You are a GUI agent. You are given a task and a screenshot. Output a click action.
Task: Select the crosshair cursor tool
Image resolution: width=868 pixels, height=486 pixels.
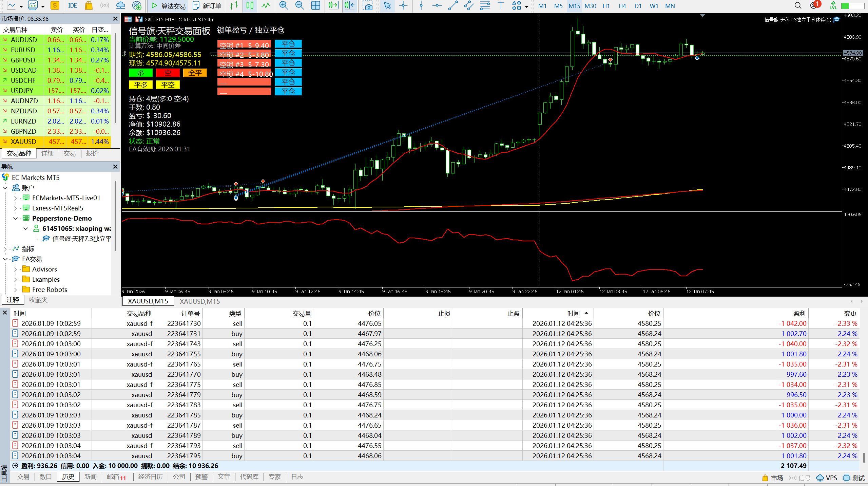[403, 5]
